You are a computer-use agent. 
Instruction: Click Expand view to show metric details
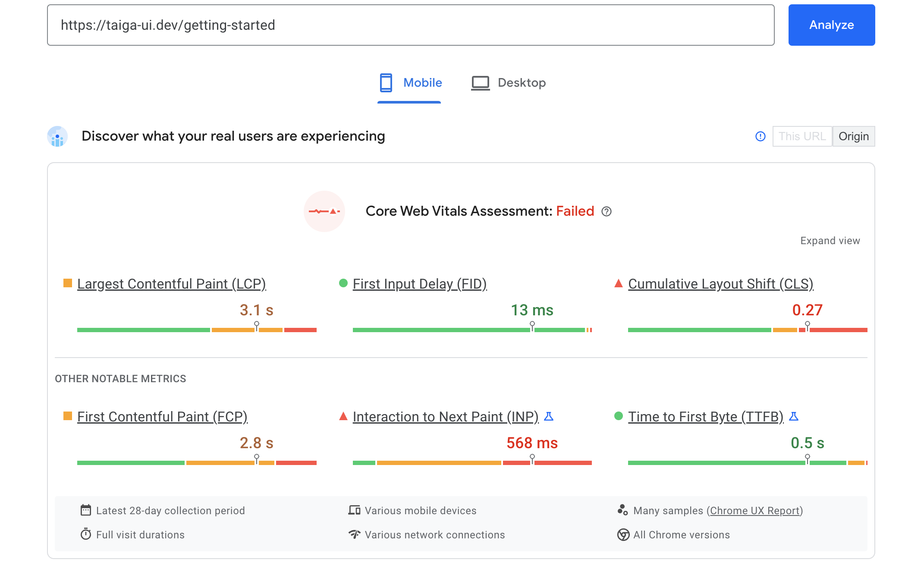click(829, 240)
